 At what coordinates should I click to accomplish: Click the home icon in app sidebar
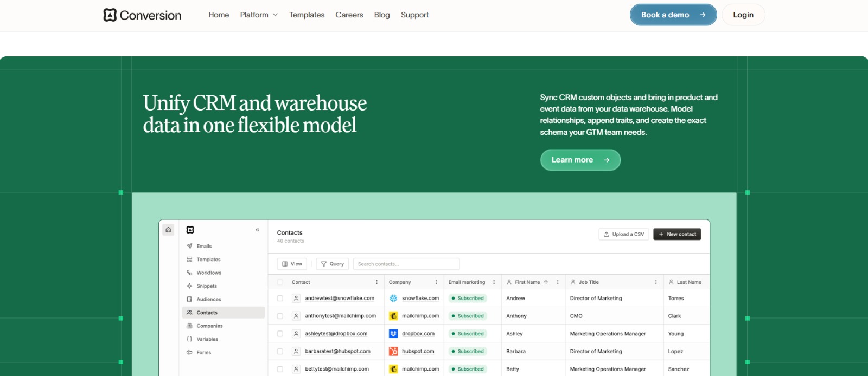click(x=168, y=230)
